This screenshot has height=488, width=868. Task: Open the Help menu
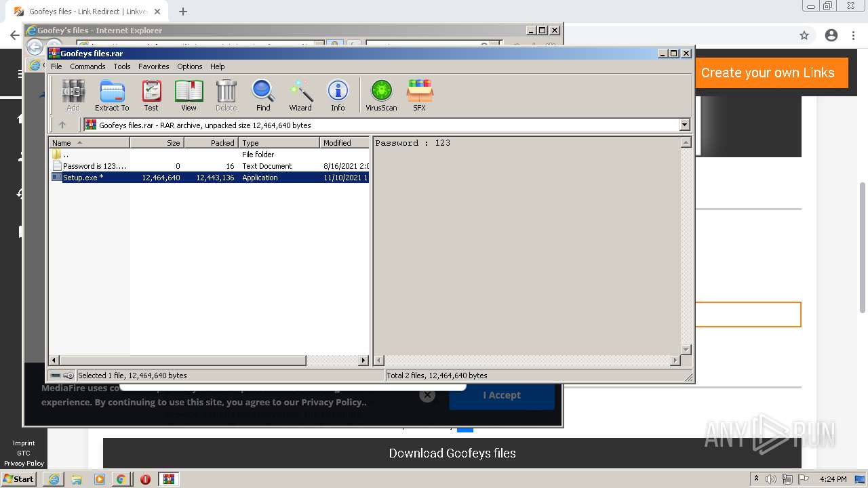[217, 66]
